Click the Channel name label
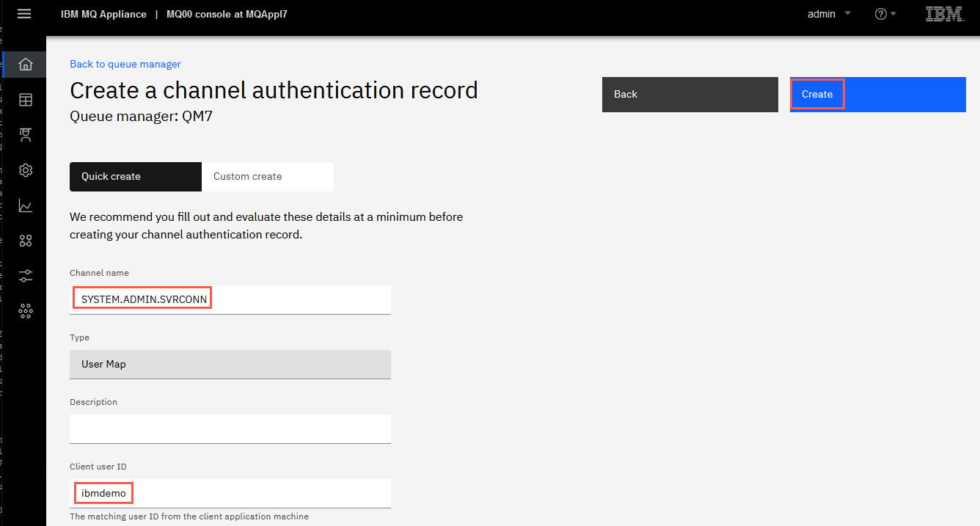This screenshot has width=980, height=526. pos(99,273)
